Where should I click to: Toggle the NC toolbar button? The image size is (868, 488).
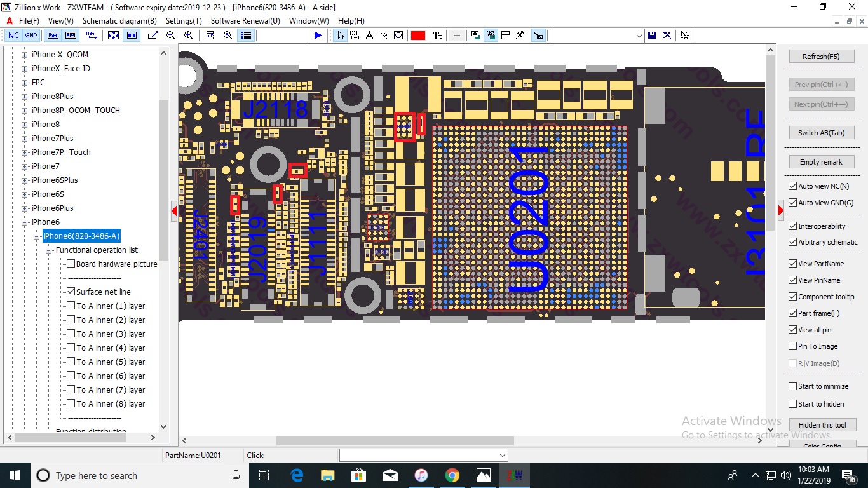13,36
